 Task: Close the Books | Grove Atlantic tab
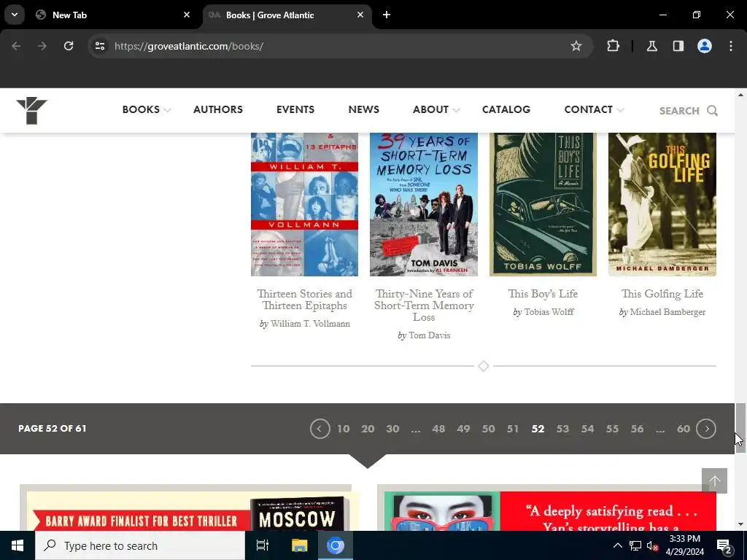click(x=360, y=15)
